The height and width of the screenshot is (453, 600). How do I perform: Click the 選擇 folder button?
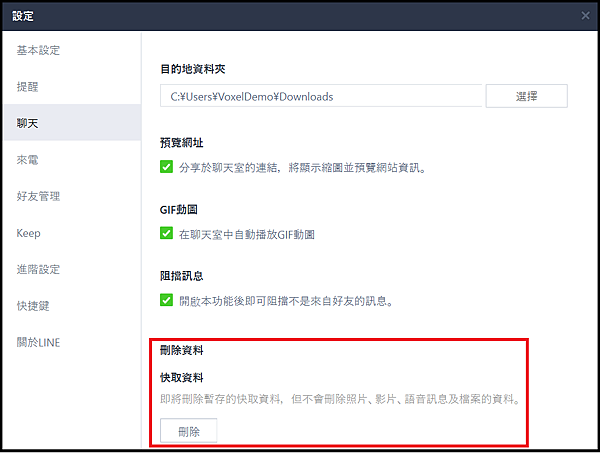point(527,96)
